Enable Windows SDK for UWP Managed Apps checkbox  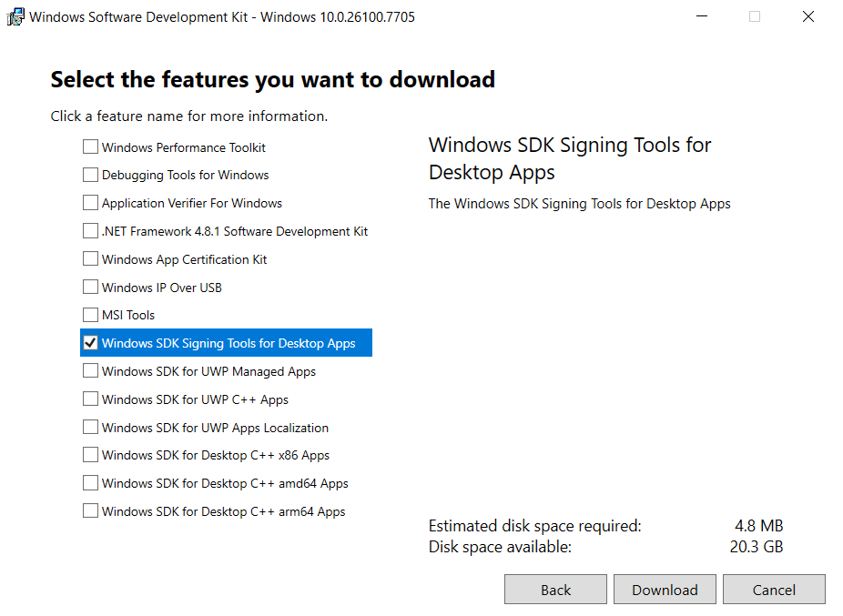[90, 371]
